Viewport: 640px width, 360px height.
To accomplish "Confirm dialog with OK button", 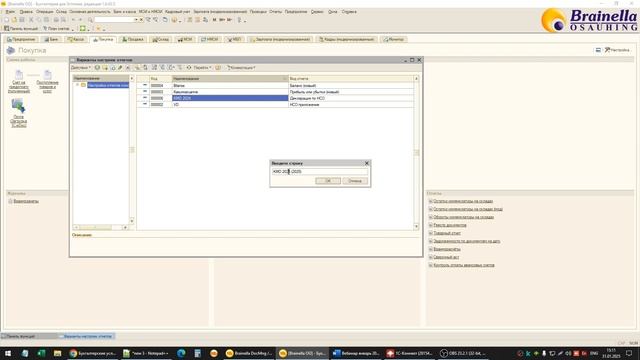I will tap(328, 181).
